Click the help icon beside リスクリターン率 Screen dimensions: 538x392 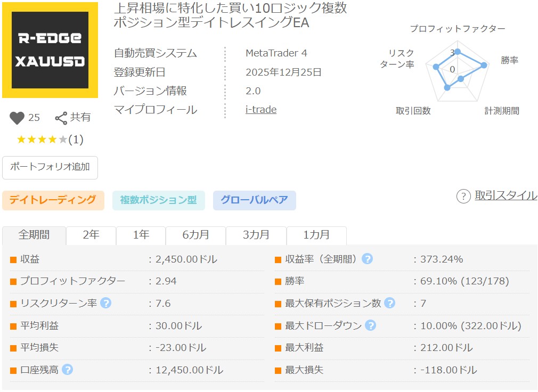pos(105,303)
